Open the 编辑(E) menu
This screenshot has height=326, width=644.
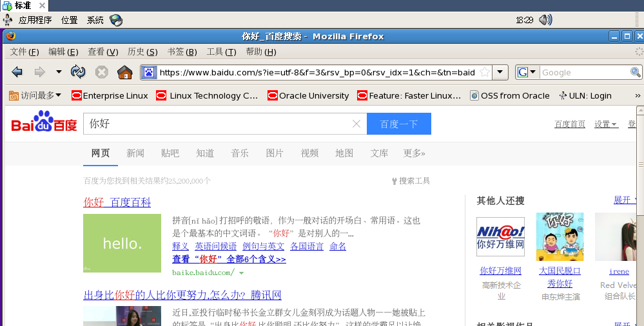(63, 52)
